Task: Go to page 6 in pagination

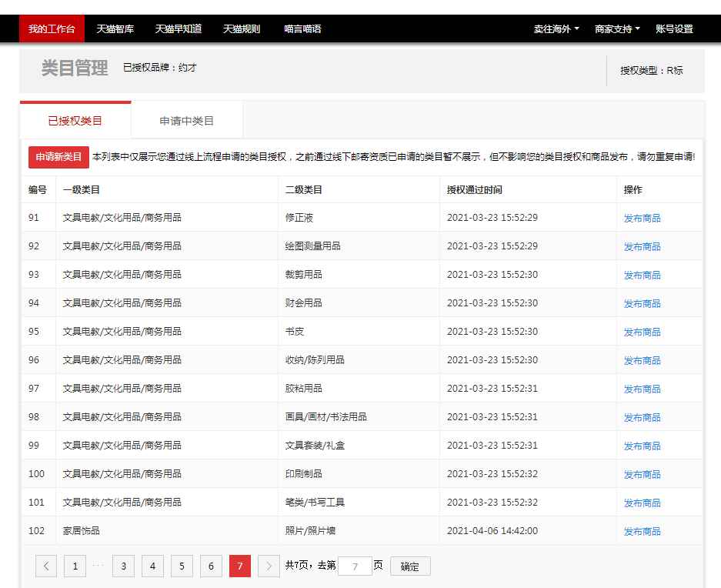Action: (211, 566)
